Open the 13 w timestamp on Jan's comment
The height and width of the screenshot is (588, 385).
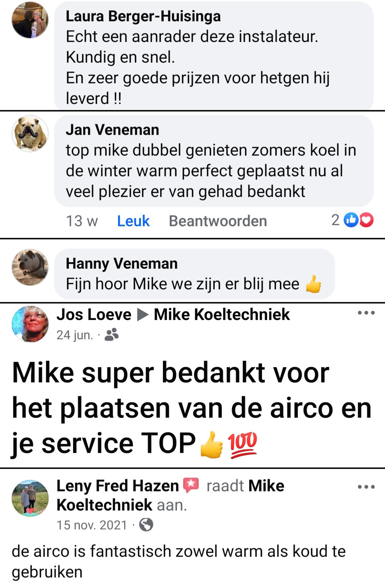click(x=82, y=221)
